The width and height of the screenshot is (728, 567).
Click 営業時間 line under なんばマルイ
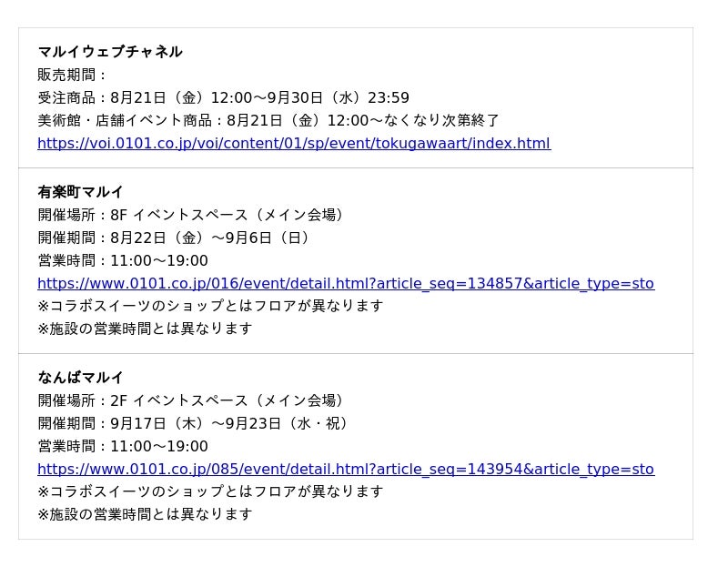(x=123, y=446)
